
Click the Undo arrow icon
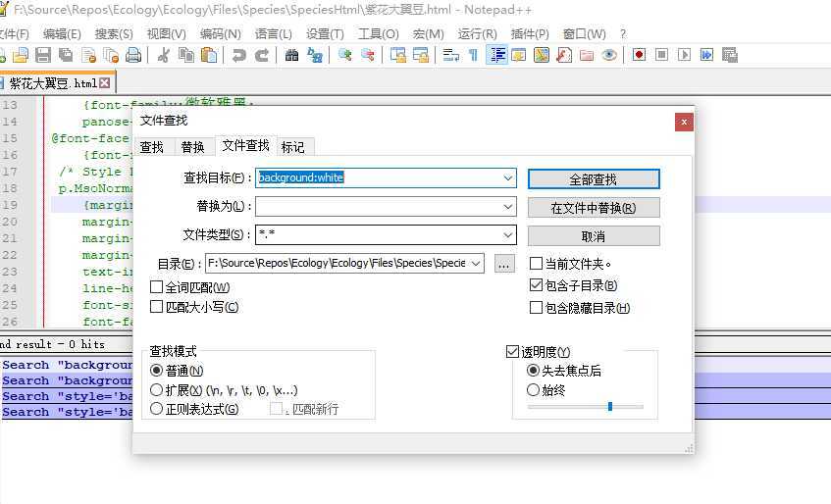[239, 55]
